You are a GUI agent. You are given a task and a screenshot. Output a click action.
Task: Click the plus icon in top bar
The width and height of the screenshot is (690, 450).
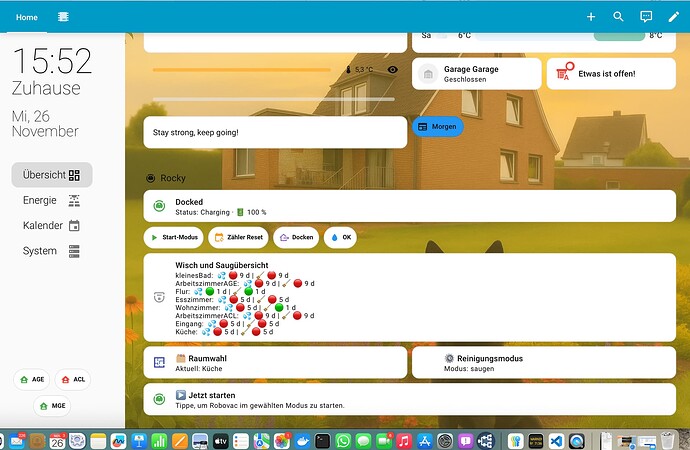[591, 17]
